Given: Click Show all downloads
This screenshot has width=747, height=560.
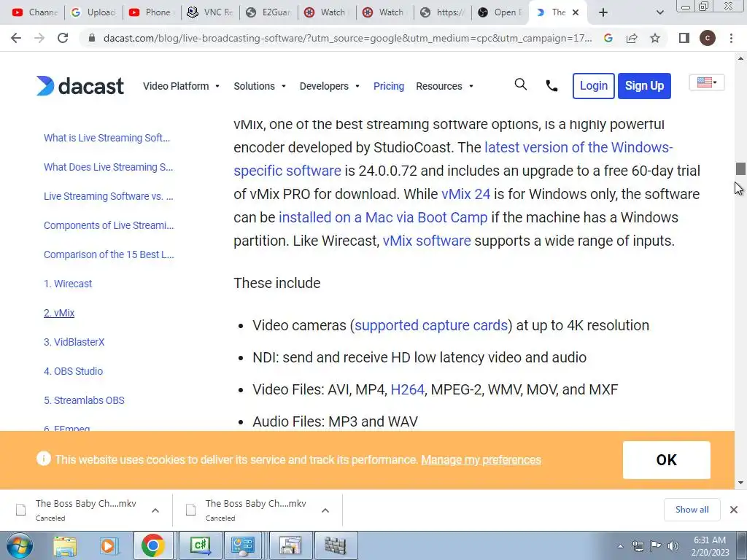Looking at the screenshot, I should tap(692, 510).
